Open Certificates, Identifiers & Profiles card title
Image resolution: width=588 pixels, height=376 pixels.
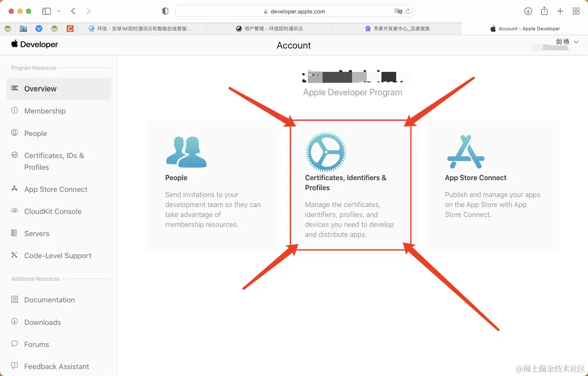(x=346, y=183)
